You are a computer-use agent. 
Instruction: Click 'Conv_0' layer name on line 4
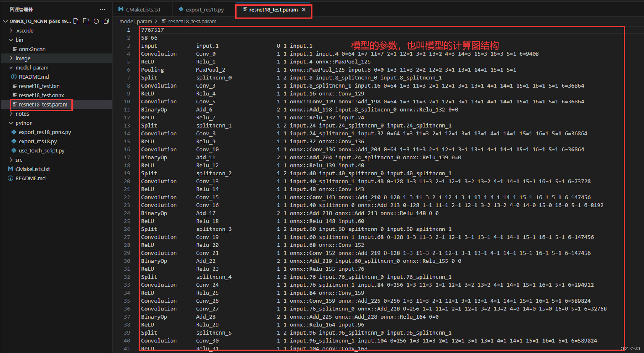pos(206,54)
